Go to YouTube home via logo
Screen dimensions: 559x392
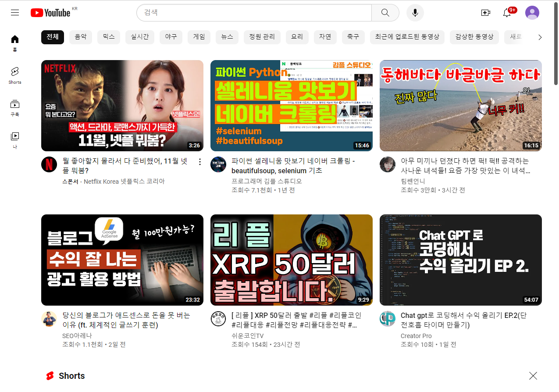tap(50, 13)
